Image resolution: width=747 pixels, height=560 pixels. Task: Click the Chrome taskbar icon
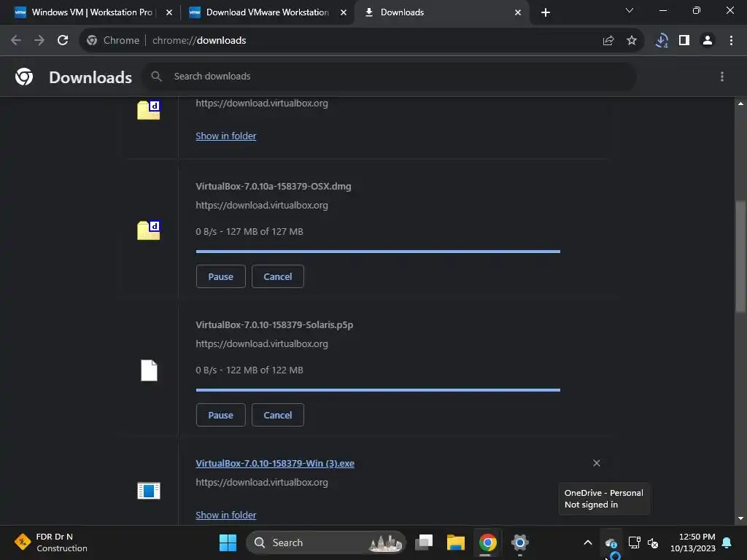pos(487,542)
